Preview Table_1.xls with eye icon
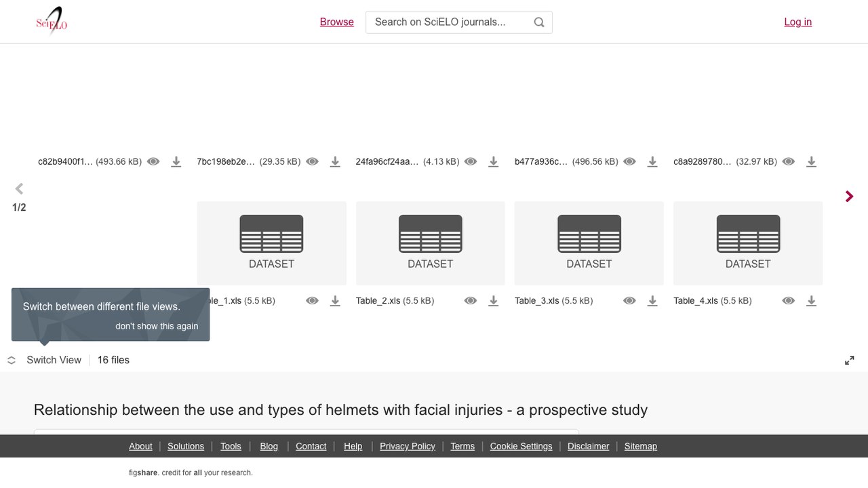The height and width of the screenshot is (488, 868). click(x=313, y=301)
